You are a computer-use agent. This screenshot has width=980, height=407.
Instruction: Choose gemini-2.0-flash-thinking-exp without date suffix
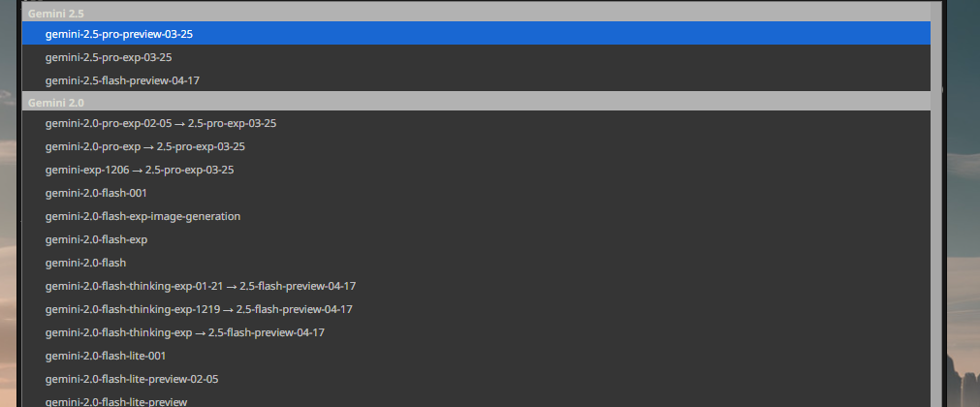click(x=476, y=332)
